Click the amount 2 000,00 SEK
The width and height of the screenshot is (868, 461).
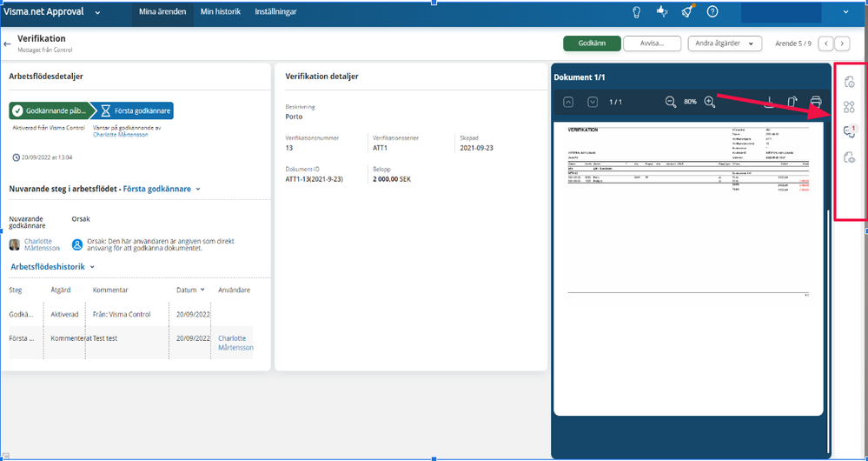[x=392, y=179]
